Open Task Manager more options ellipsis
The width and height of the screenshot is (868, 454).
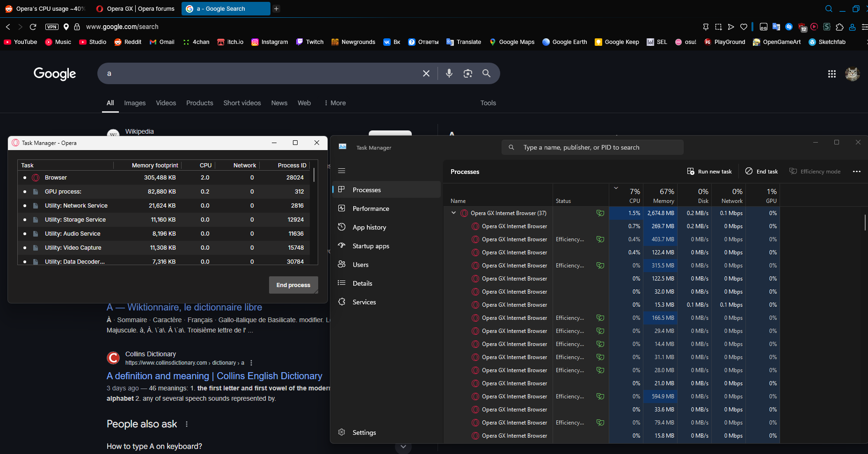click(857, 171)
